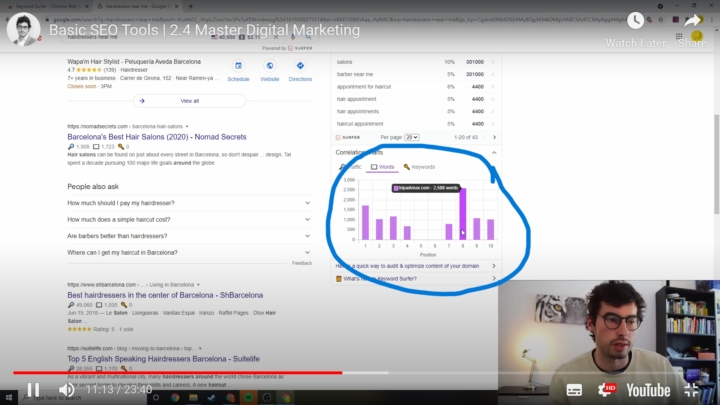Go to previous keyword page arrow
Image resolution: width=720 pixels, height=405 pixels.
pos(484,137)
